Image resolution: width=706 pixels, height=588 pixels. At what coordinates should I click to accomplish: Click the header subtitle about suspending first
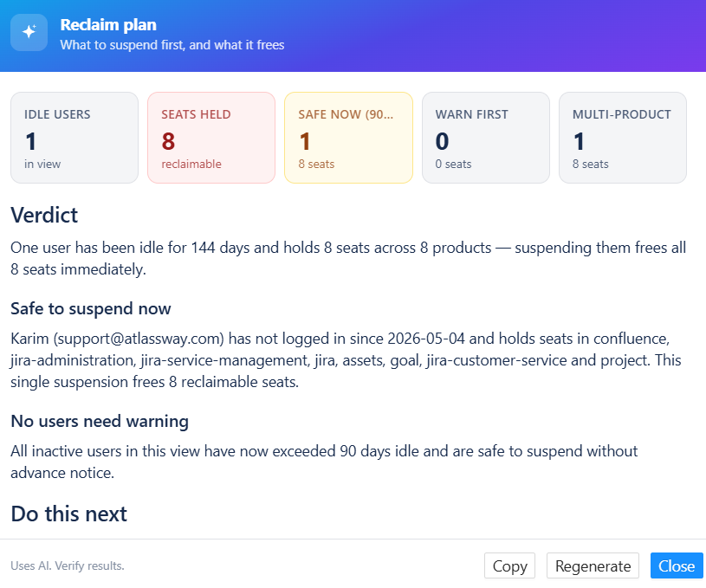pyautogui.click(x=172, y=45)
